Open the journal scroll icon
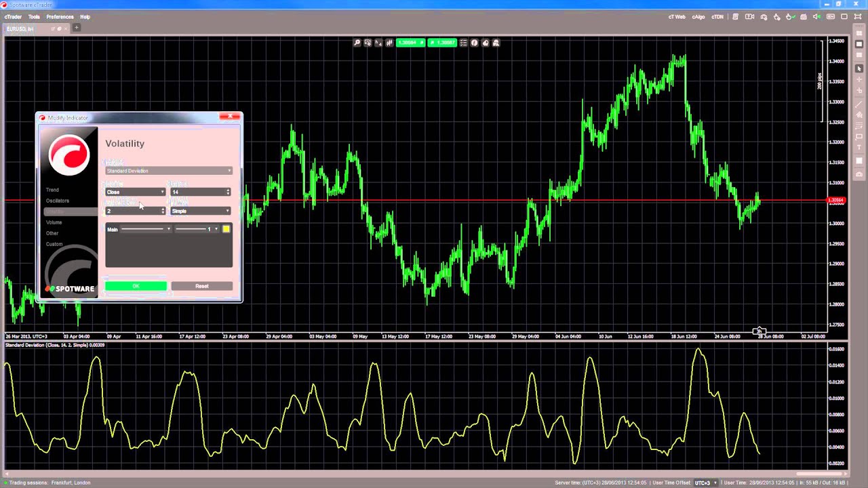This screenshot has height=488, width=868. [x=735, y=17]
